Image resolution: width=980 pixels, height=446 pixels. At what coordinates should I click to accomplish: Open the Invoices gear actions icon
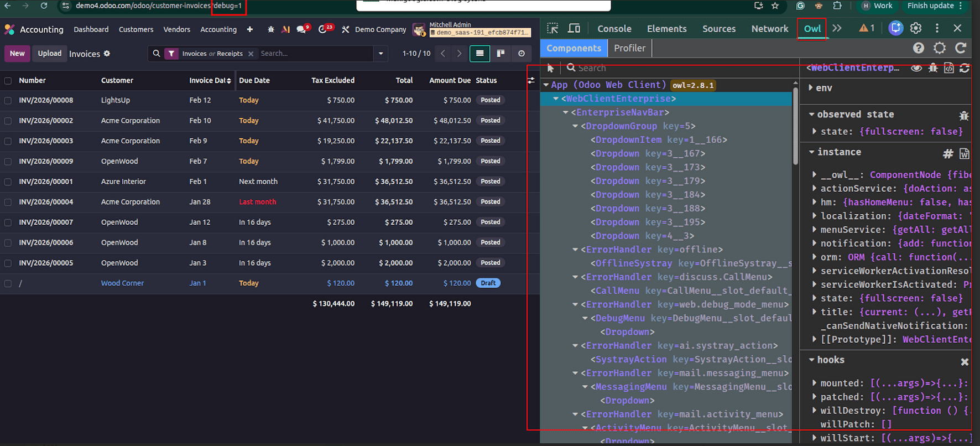[x=107, y=54]
